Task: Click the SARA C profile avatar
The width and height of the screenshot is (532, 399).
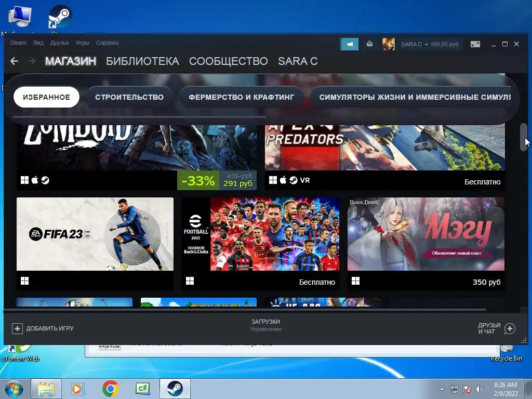Action: [x=389, y=44]
